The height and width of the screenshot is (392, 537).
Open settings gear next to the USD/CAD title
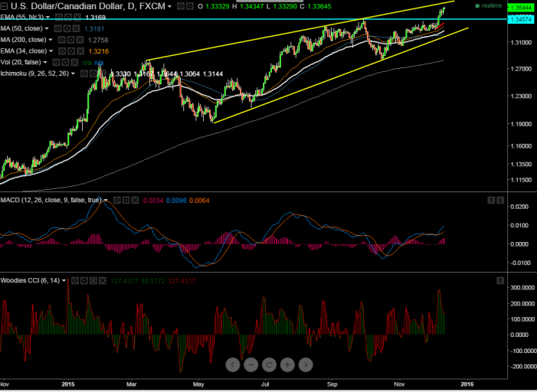tap(190, 6)
